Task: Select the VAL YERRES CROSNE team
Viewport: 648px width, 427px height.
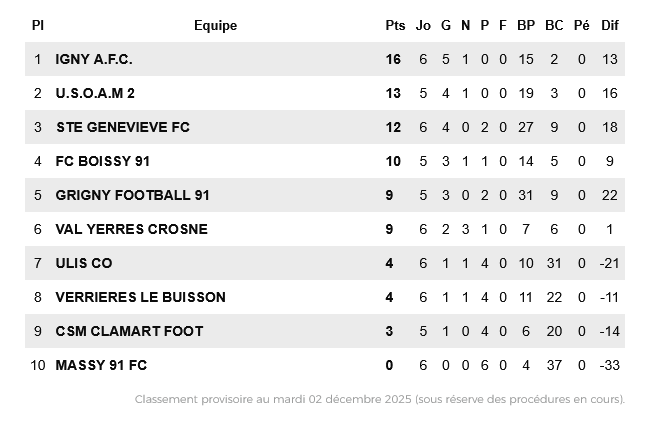Action: [131, 229]
